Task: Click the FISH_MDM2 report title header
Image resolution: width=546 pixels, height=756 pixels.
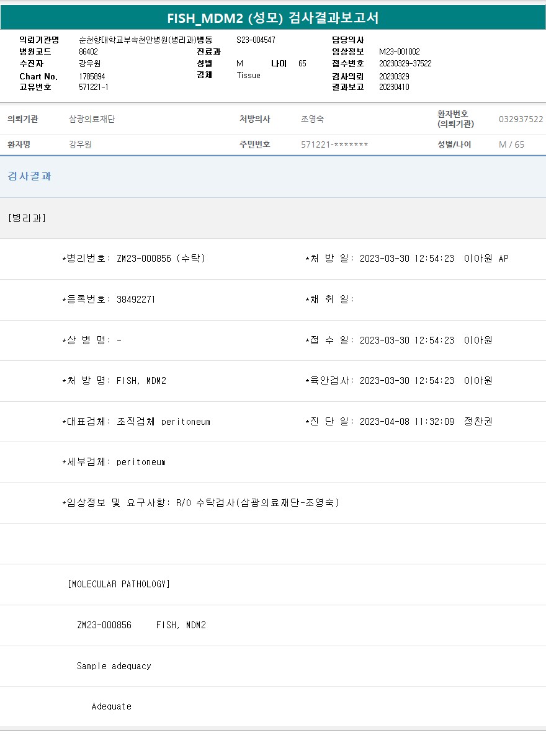Action: 273,18
